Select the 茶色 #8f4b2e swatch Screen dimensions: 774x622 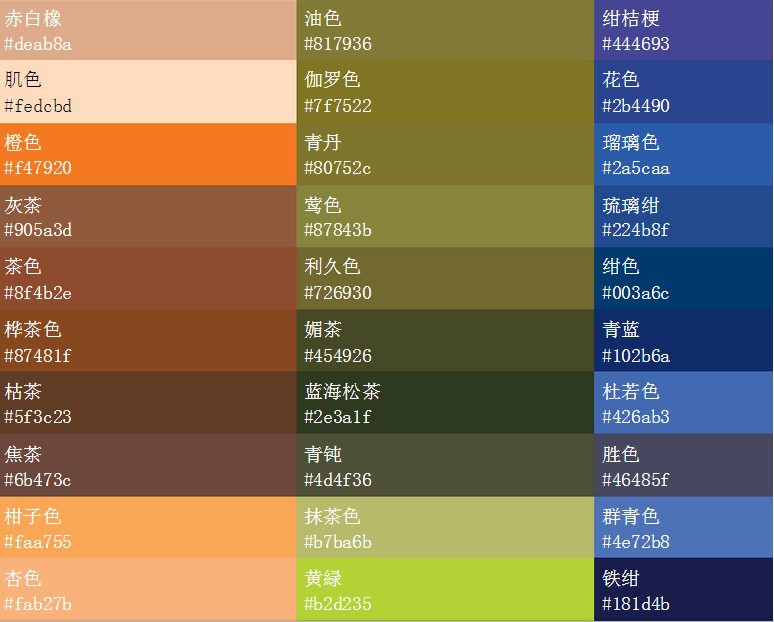click(148, 279)
